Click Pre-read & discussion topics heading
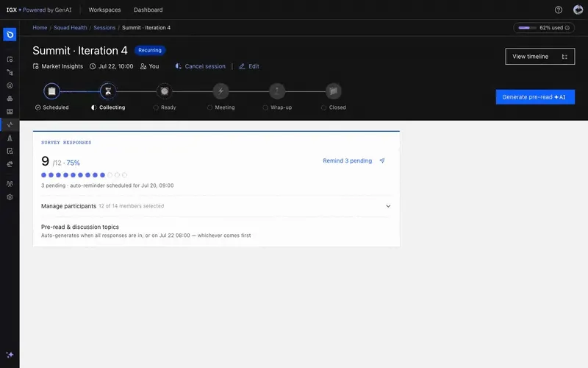The image size is (588, 368). click(x=80, y=227)
